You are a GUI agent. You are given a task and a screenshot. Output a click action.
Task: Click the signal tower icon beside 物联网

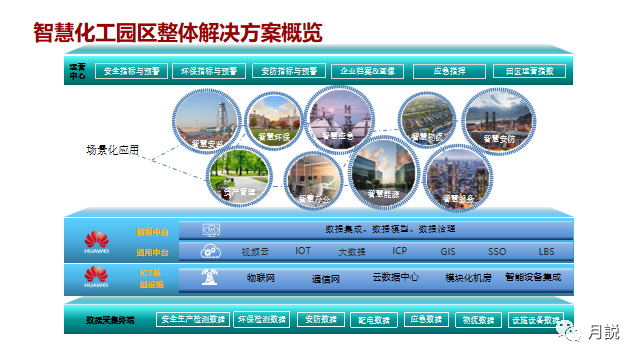209,277
